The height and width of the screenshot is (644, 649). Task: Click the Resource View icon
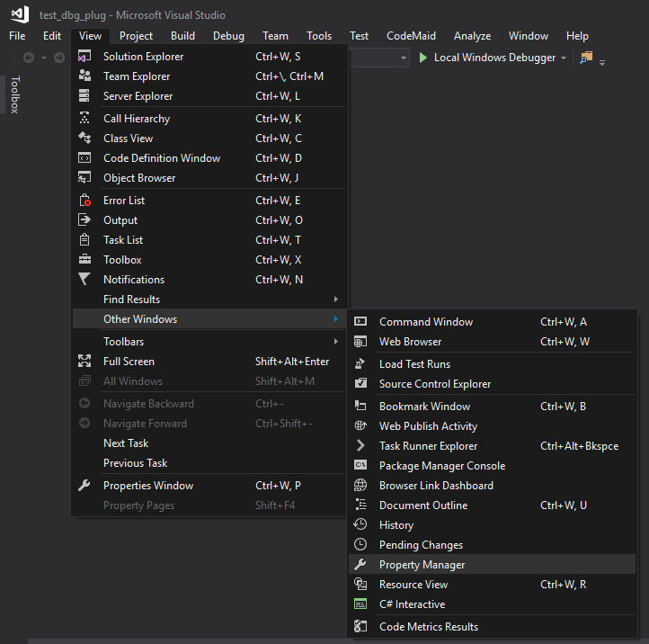360,585
